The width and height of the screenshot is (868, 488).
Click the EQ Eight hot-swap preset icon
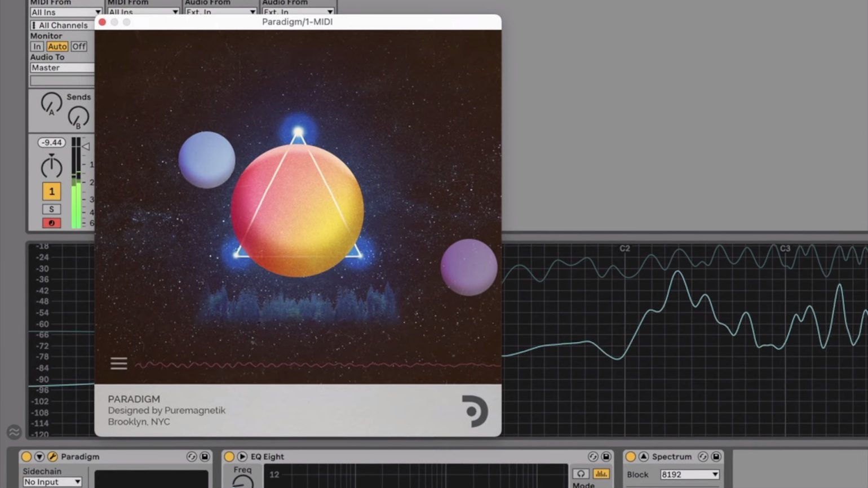tap(593, 456)
